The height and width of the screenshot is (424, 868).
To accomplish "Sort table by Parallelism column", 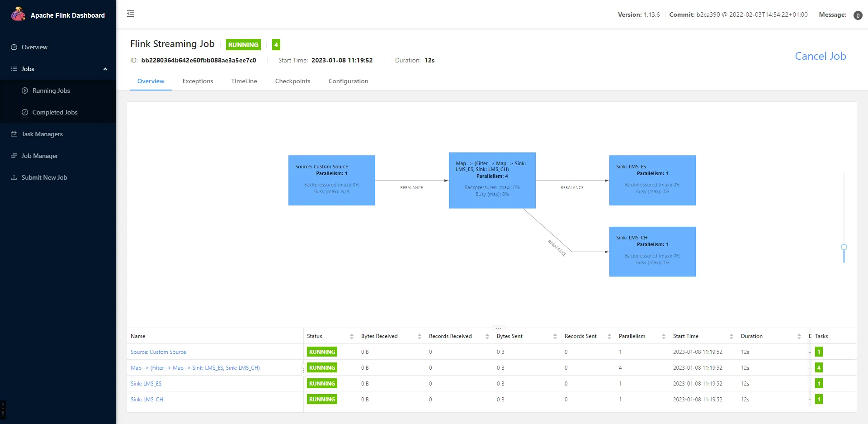I will point(663,336).
